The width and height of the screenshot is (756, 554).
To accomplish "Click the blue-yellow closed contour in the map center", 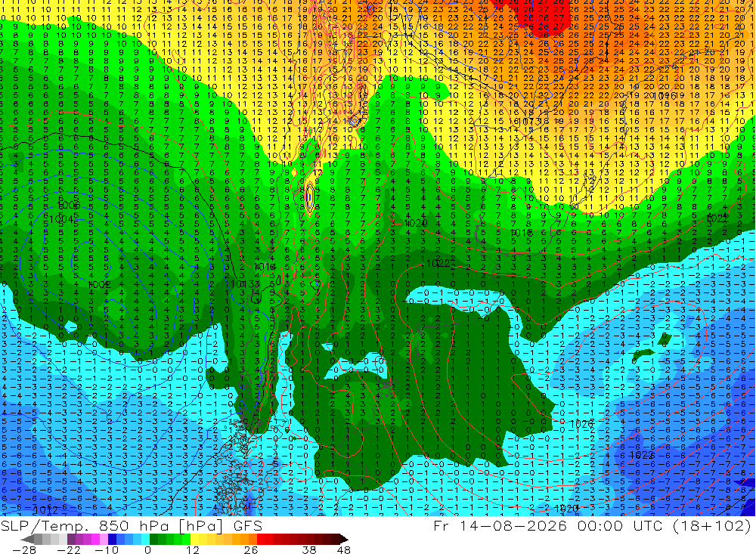I will coord(310,197).
